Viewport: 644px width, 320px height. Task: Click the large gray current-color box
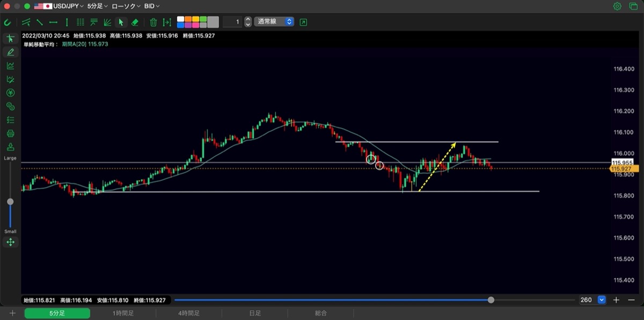pos(214,22)
